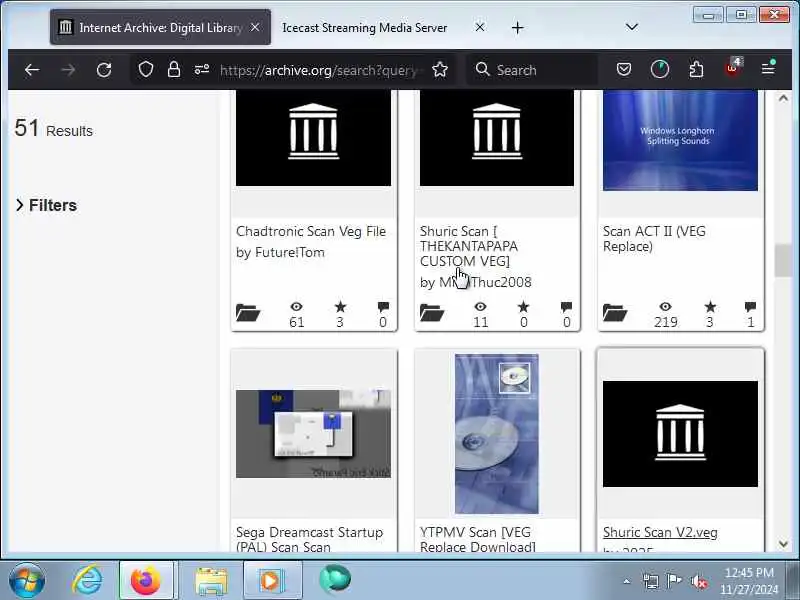Bookmark this page with the star icon
The height and width of the screenshot is (600, 800).
tap(440, 69)
